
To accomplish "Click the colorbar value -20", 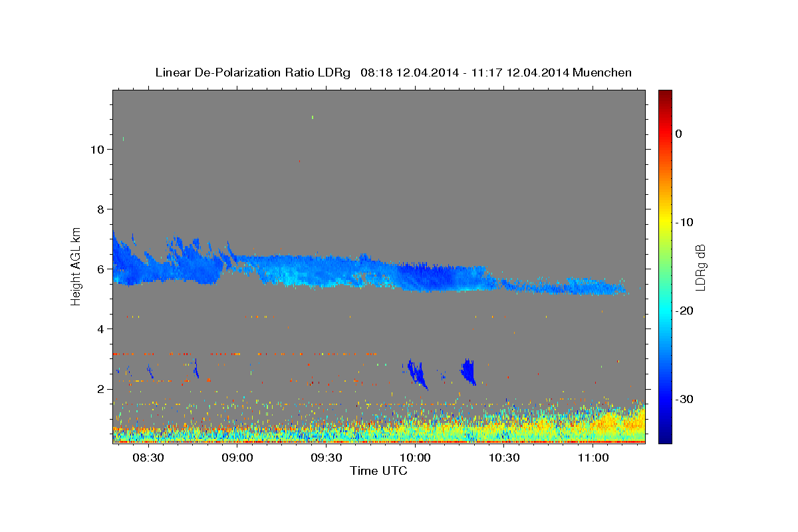I will pos(685,311).
